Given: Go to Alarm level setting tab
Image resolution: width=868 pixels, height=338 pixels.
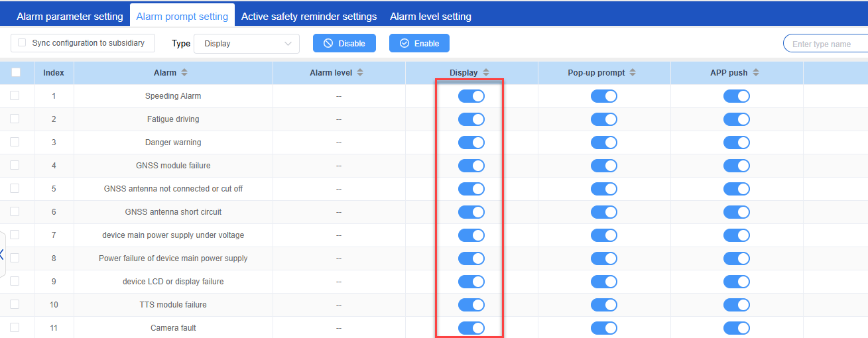Looking at the screenshot, I should click(430, 17).
